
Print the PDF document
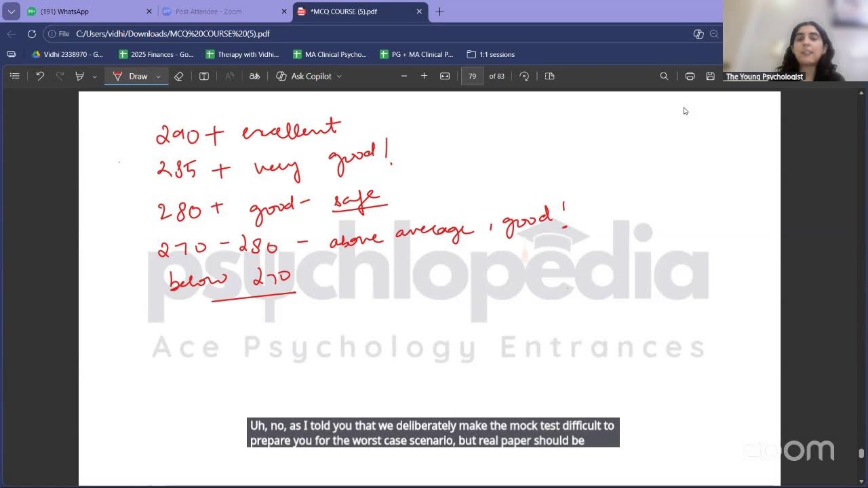[690, 76]
